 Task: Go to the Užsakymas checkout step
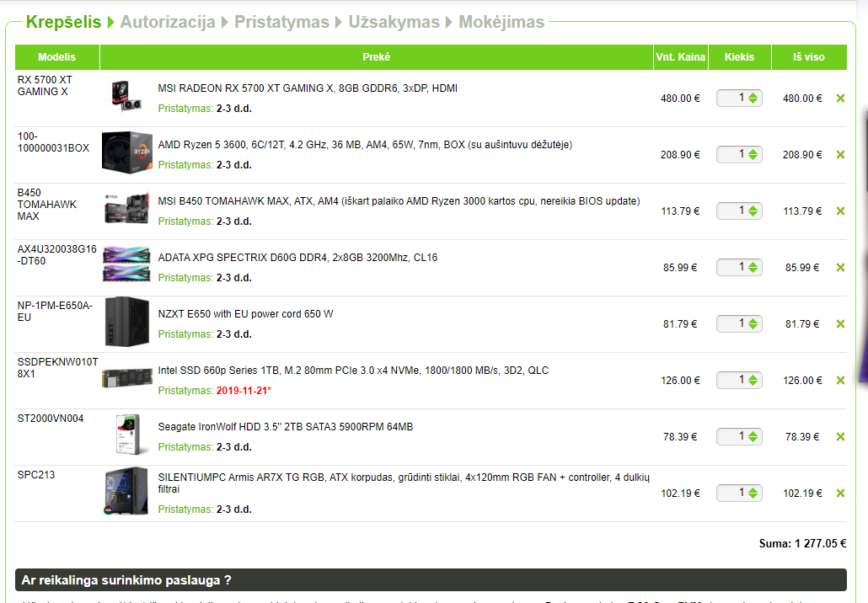tap(394, 22)
